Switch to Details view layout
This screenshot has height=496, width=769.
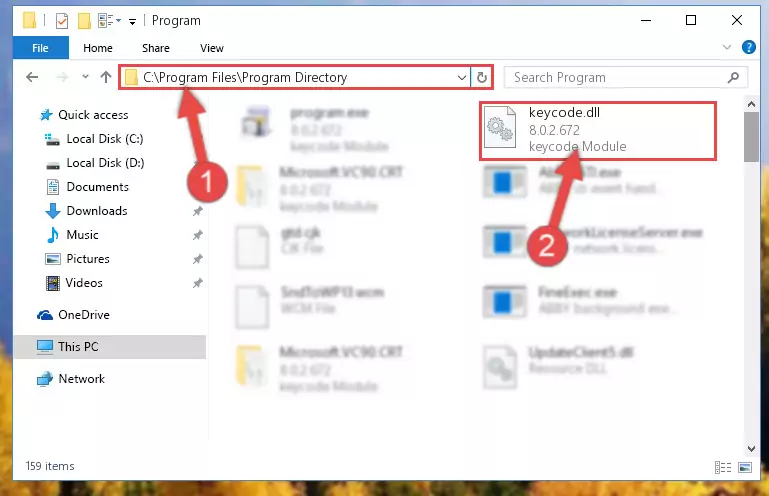coord(722,467)
